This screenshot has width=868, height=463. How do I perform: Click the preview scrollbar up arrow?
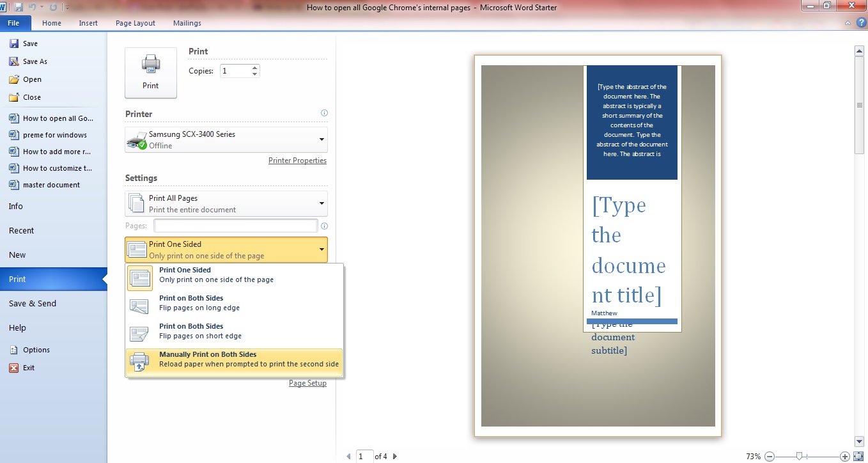[x=859, y=51]
